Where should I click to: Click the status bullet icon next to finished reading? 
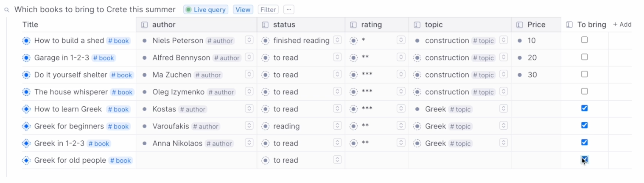[266, 41]
